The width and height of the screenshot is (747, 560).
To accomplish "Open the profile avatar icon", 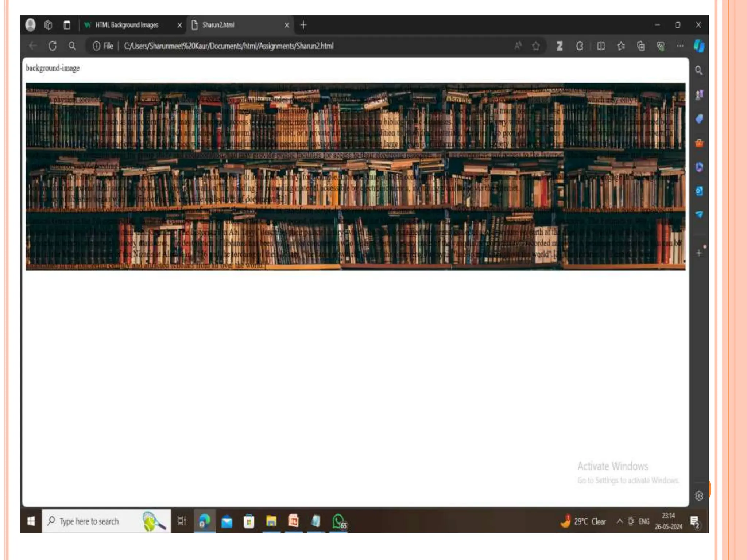I will (31, 25).
